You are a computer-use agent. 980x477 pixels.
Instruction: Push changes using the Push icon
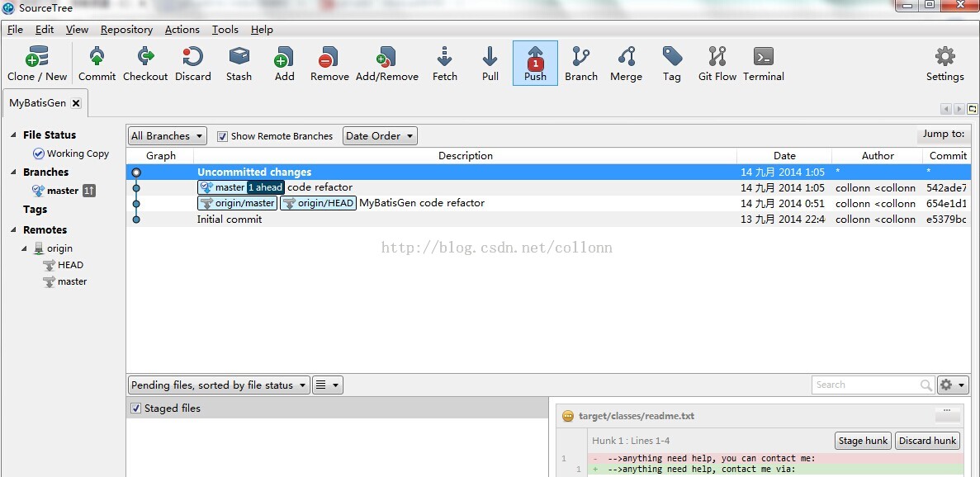[534, 62]
